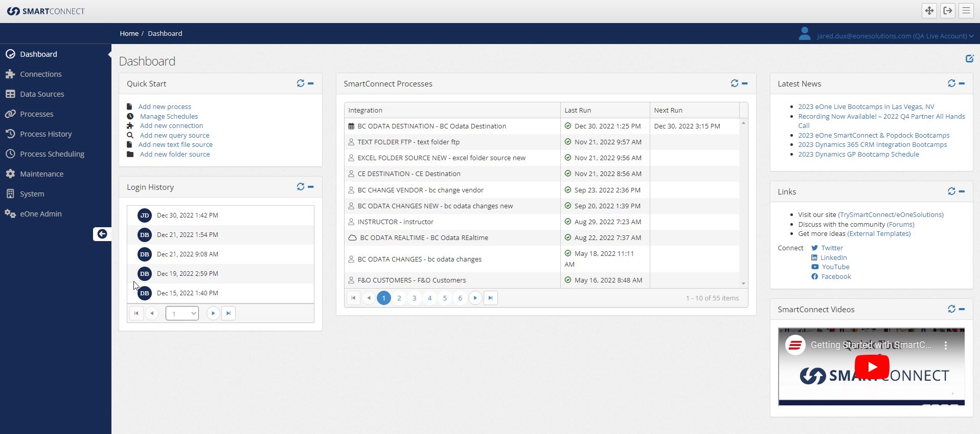Viewport: 980px width, 434px height.
Task: Refresh the Login History panel
Action: point(301,187)
